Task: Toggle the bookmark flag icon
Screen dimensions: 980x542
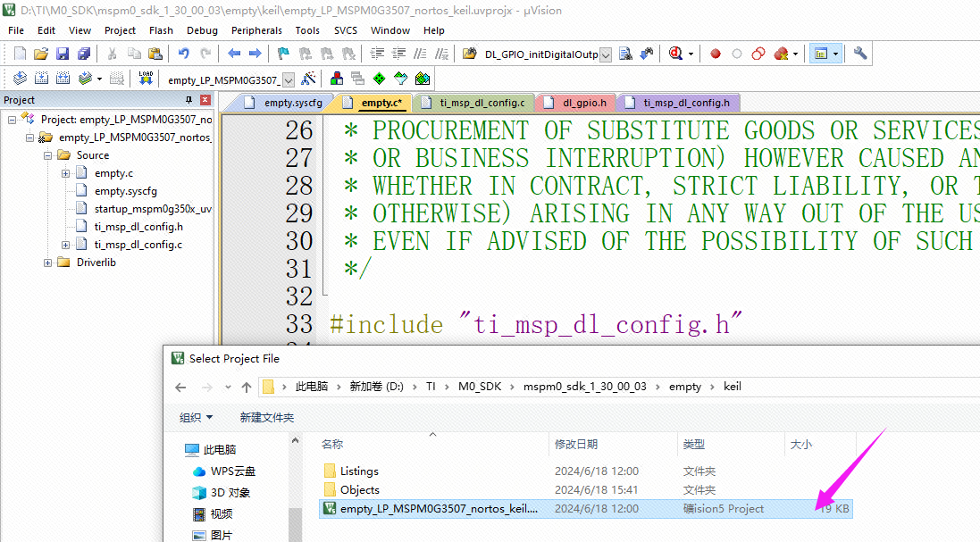Action: tap(283, 54)
